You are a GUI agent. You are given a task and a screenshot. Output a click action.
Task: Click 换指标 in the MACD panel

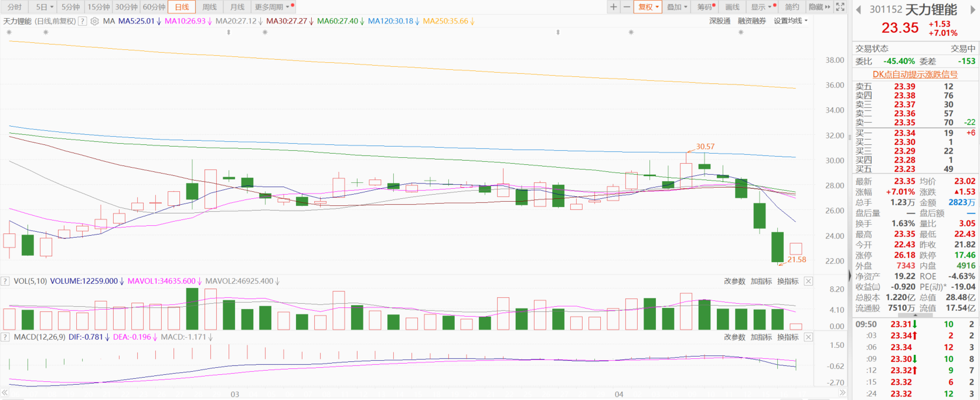coord(788,337)
